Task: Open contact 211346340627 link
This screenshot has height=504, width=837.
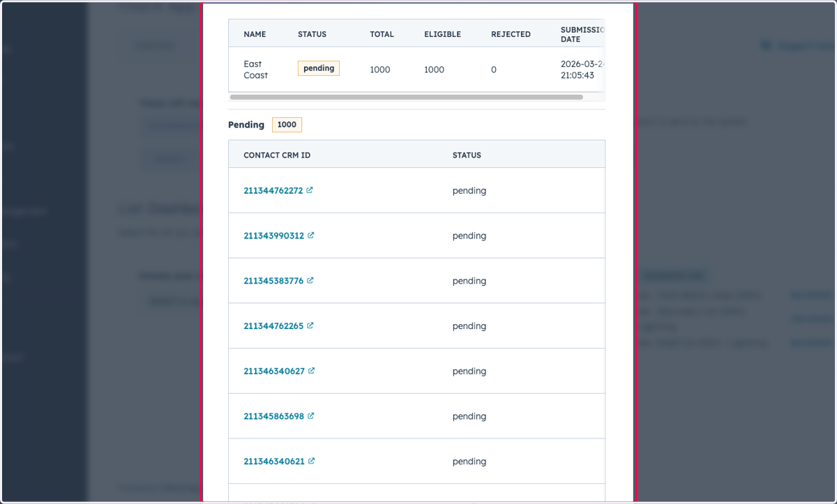Action: point(274,371)
